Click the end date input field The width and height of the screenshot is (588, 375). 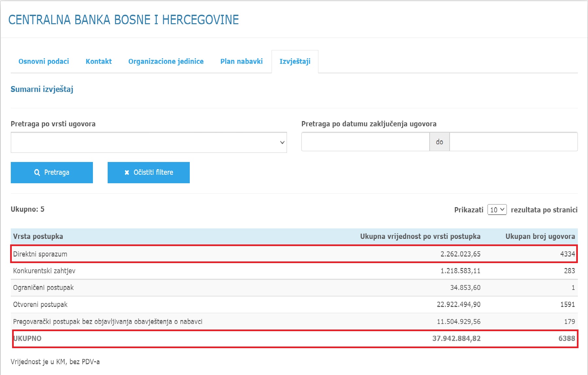513,142
